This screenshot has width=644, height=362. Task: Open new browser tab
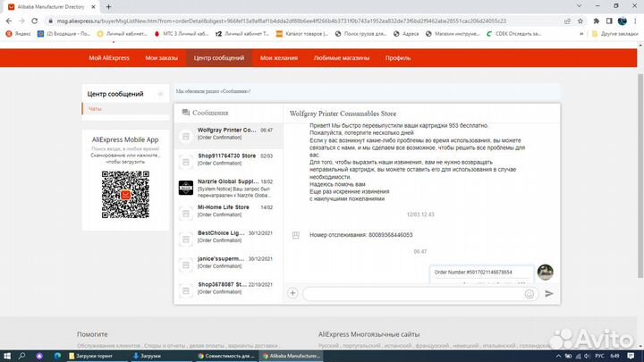coord(108,6)
